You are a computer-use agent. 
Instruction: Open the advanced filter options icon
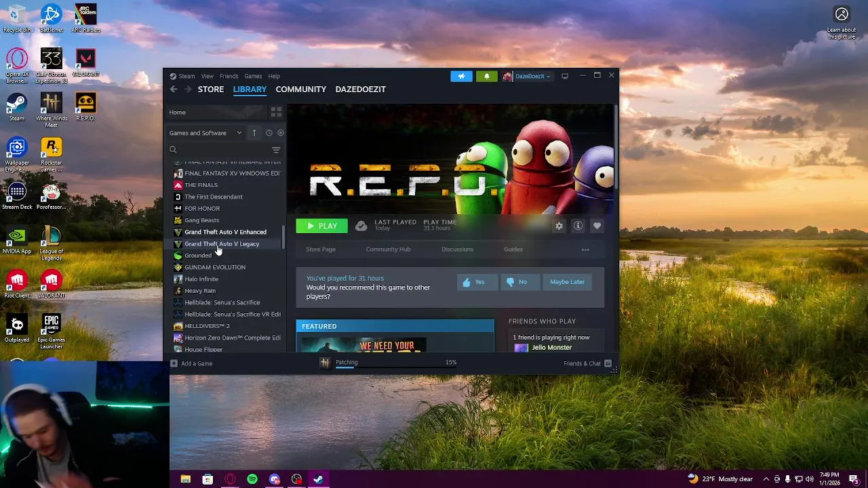tap(276, 150)
